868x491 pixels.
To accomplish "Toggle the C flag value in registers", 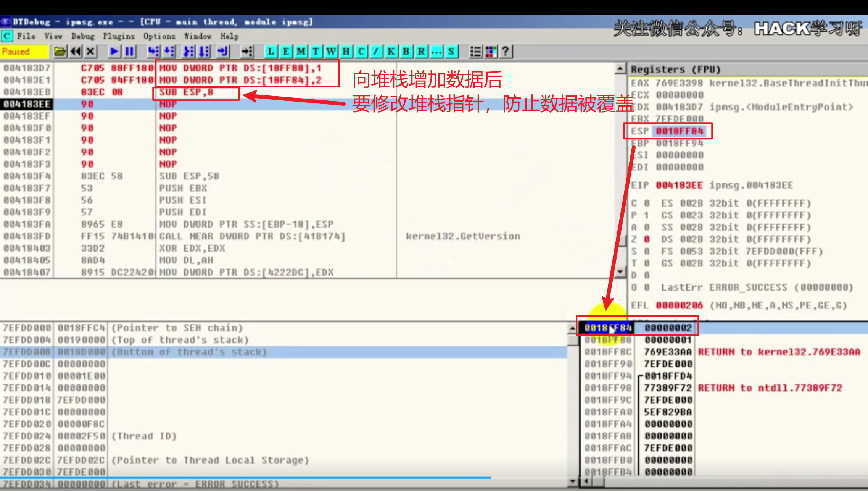I will coord(647,203).
